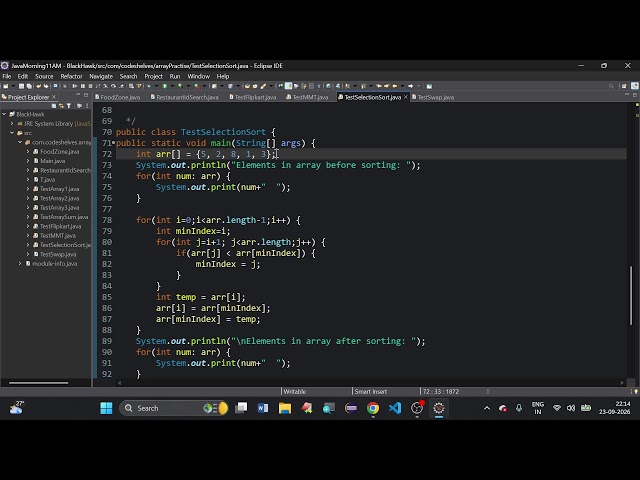
Task: Select the Java perspective icon
Action: pos(635,86)
